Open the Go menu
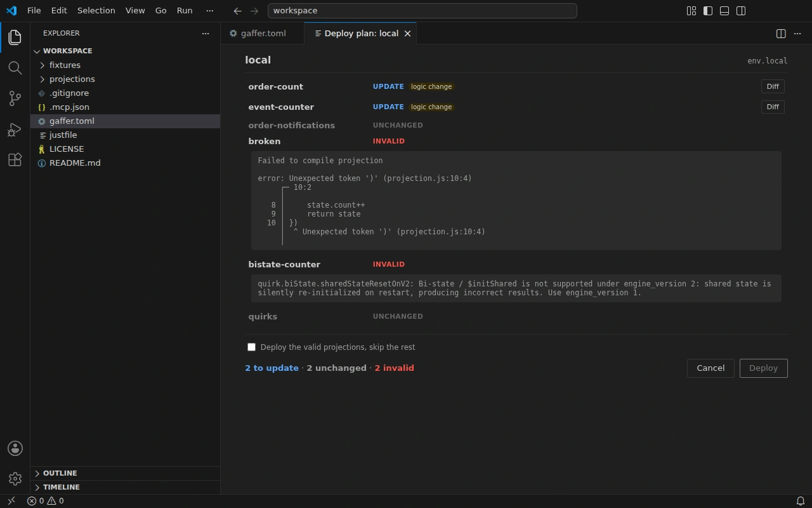 (x=161, y=11)
